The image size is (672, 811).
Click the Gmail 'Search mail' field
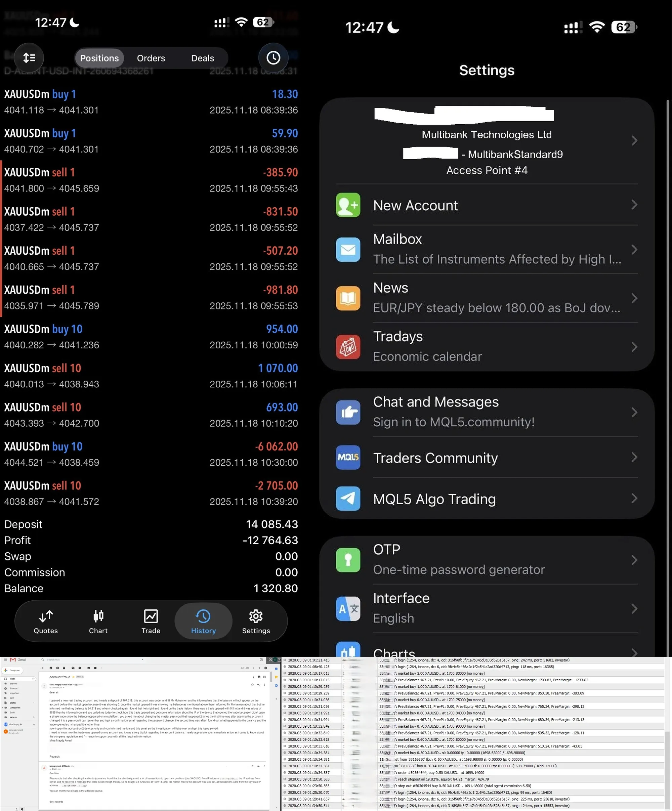pyautogui.click(x=93, y=659)
